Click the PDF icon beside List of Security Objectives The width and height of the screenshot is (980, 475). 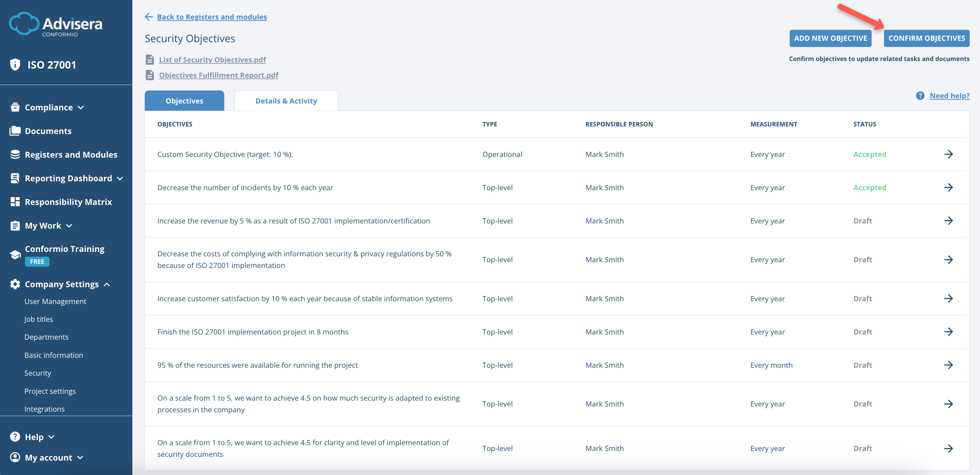(150, 59)
